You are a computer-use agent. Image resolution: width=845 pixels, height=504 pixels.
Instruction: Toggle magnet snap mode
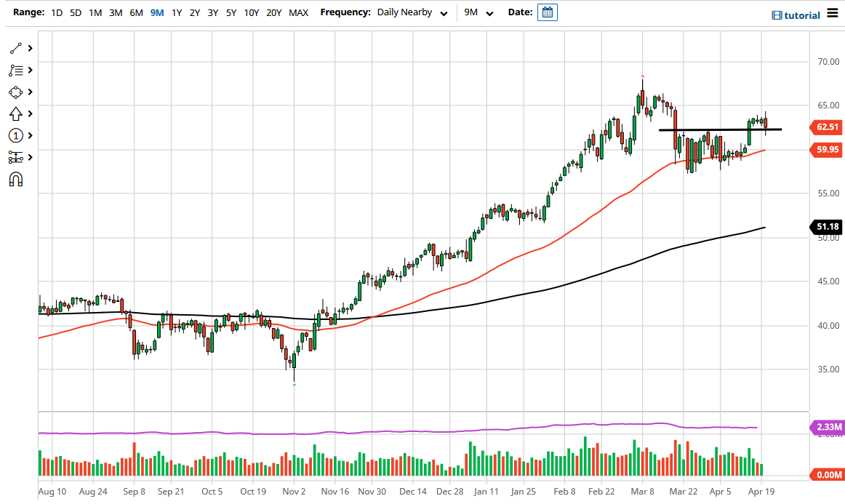pyautogui.click(x=15, y=179)
